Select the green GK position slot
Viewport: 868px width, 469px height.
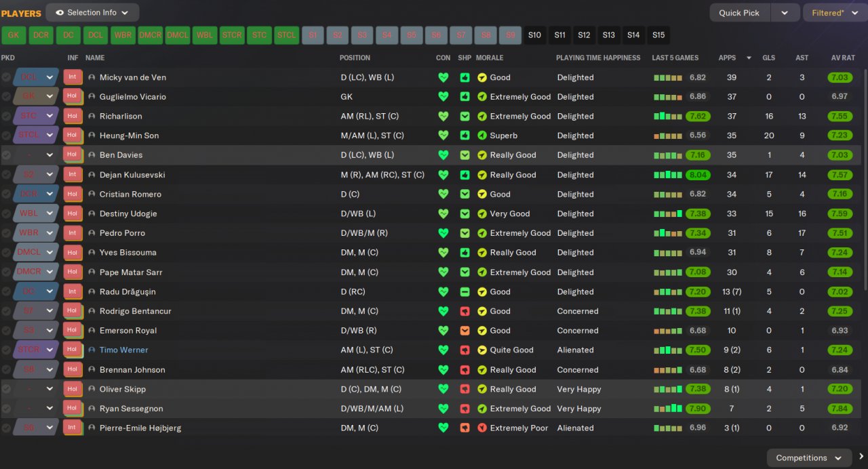coord(14,35)
